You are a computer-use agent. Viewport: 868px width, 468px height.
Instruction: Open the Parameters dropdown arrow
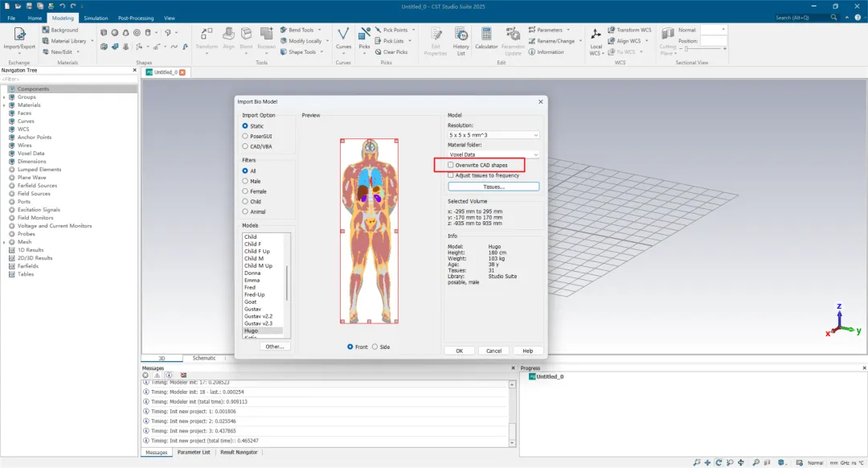coord(568,30)
